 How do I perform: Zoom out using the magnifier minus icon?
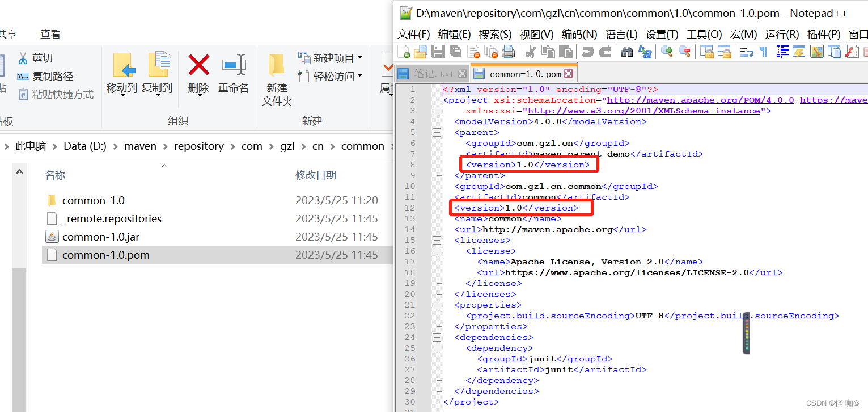(x=685, y=52)
